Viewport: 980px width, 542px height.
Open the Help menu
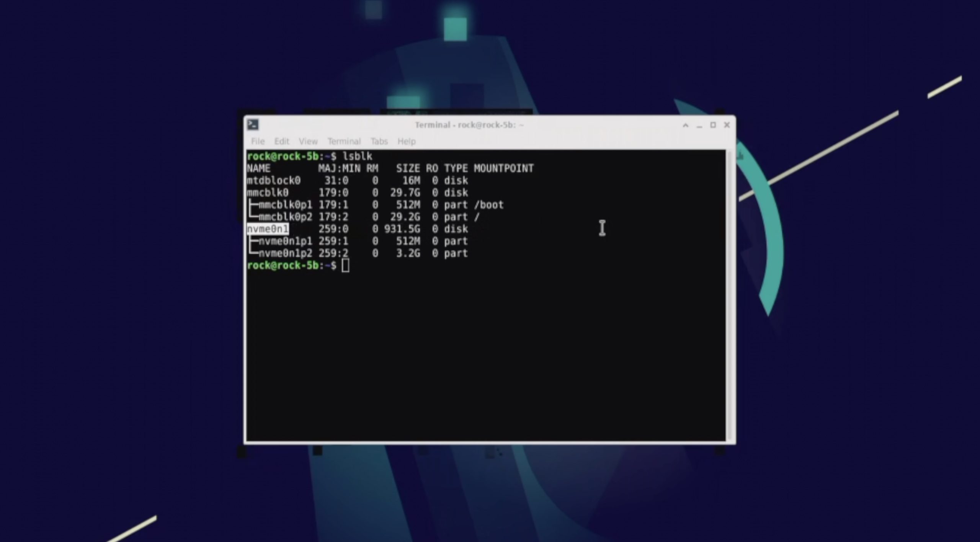(x=406, y=141)
